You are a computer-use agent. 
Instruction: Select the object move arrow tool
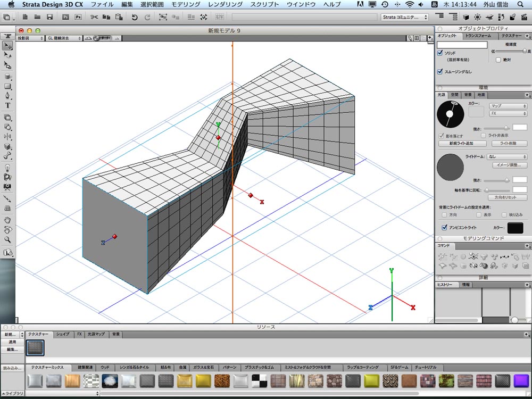(x=7, y=45)
